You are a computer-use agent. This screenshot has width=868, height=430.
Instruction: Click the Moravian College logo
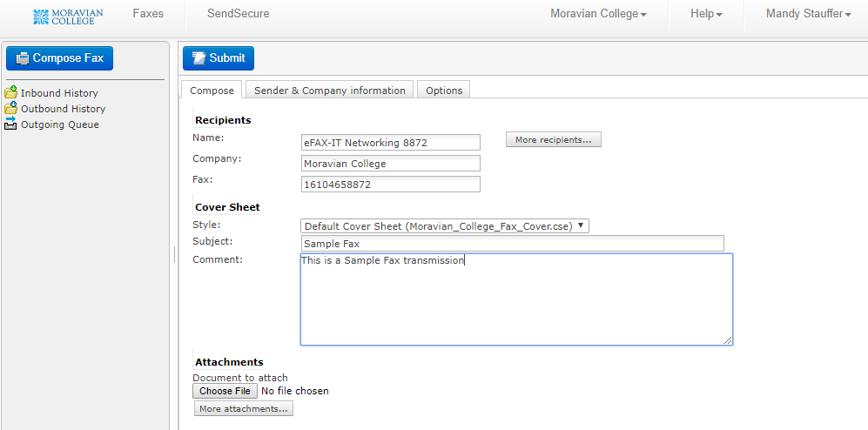click(x=68, y=16)
